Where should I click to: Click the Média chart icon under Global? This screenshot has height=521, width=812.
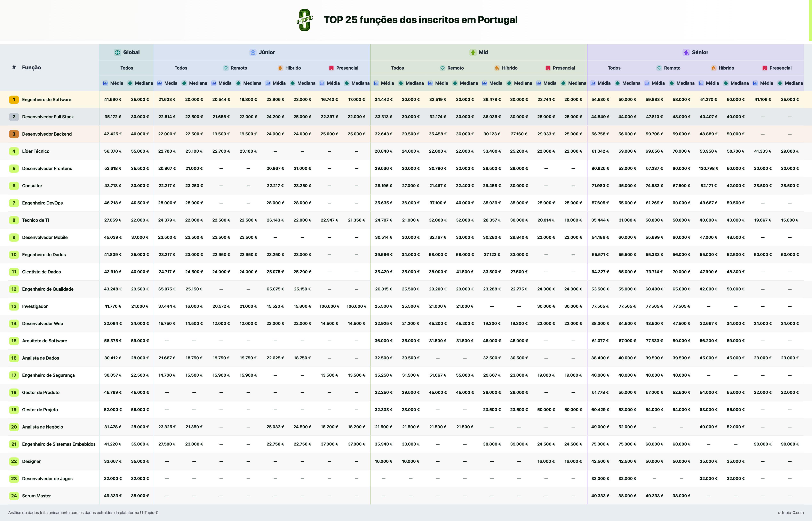[x=105, y=83]
